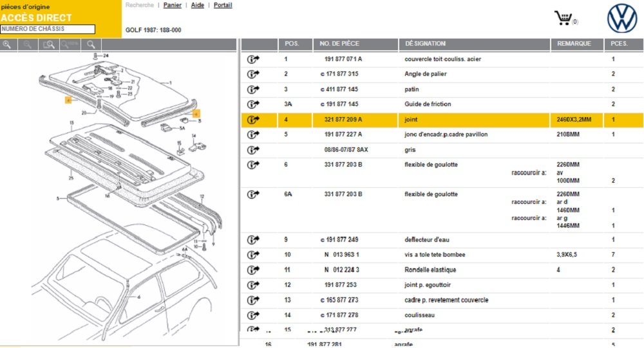Click the 08/86-07/87 8AX entry
The image size is (644, 348).
click(346, 150)
